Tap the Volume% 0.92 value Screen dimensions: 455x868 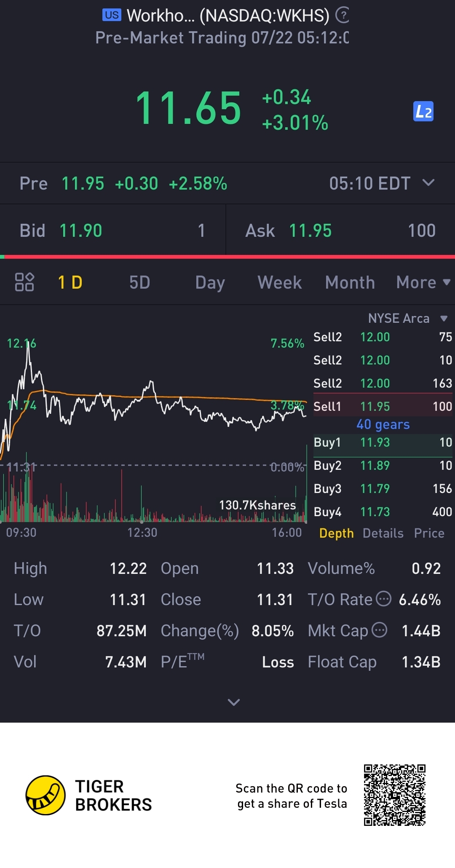426,568
